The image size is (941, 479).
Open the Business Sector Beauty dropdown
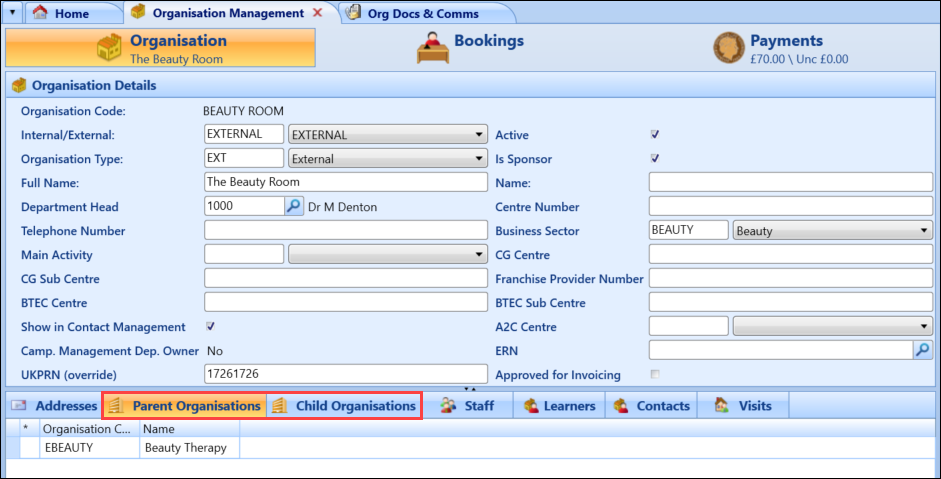(x=833, y=230)
